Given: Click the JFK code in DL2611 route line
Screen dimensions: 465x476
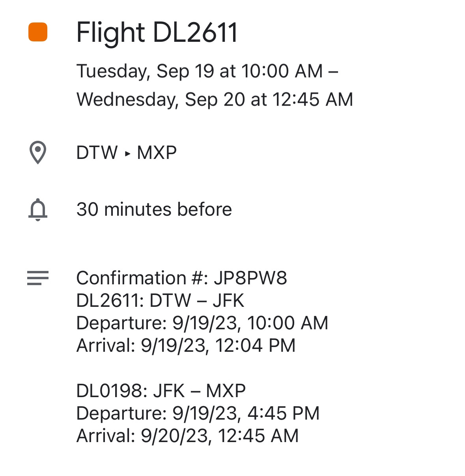Looking at the screenshot, I should (228, 301).
